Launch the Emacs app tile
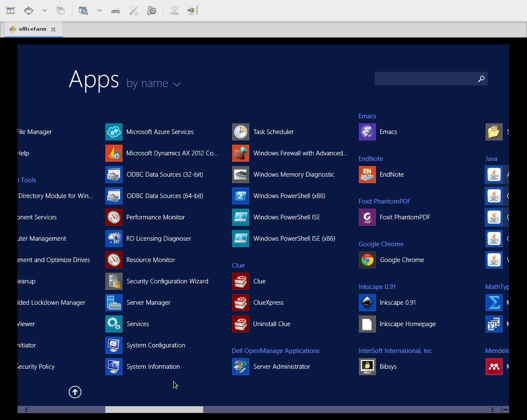Viewport: 527px width, 420px height. pos(378,132)
